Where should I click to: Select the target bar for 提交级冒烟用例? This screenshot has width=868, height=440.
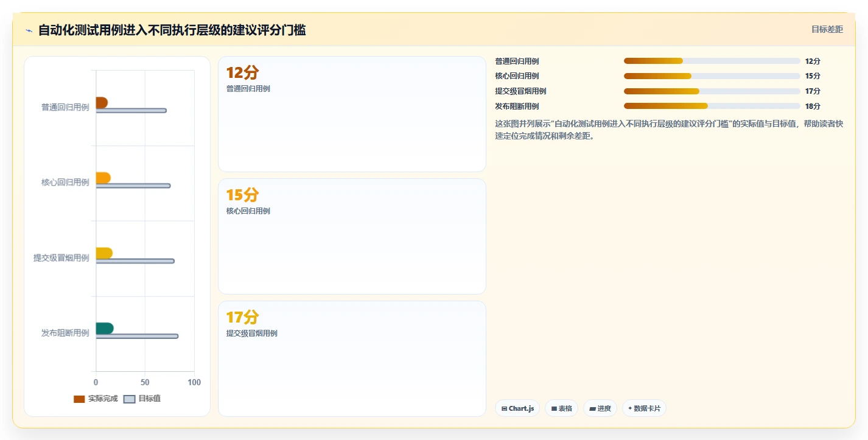pos(135,261)
